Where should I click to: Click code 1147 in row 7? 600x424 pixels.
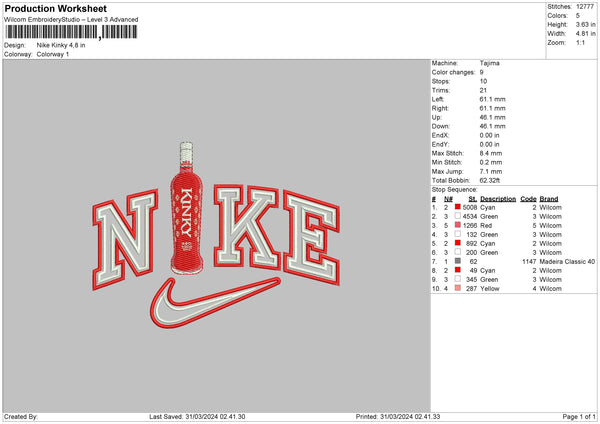529,261
